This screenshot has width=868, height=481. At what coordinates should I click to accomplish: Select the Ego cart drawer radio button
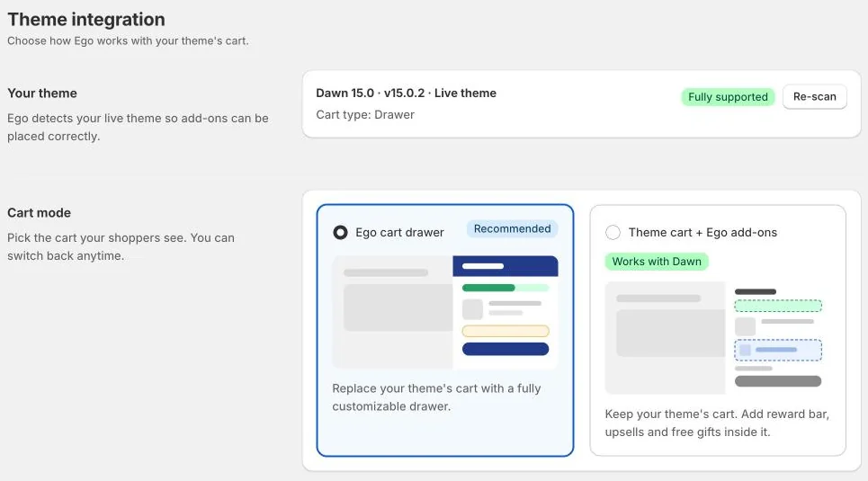point(340,233)
